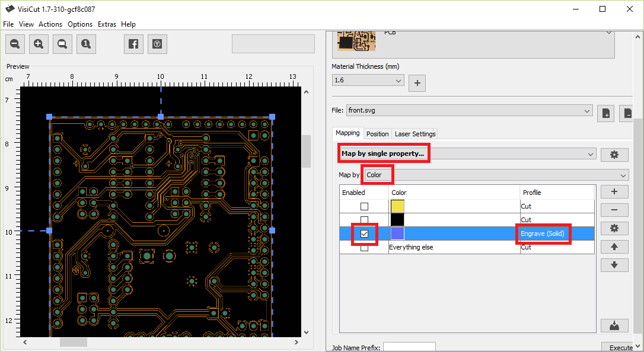Expand the PCB material dropdown
The image size is (644, 352).
(609, 33)
